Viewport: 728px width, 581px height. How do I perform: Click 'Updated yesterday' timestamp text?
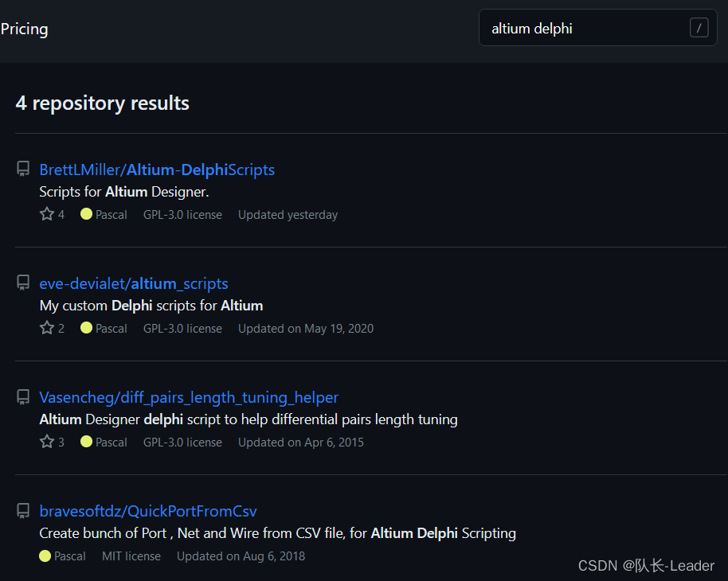[288, 215]
